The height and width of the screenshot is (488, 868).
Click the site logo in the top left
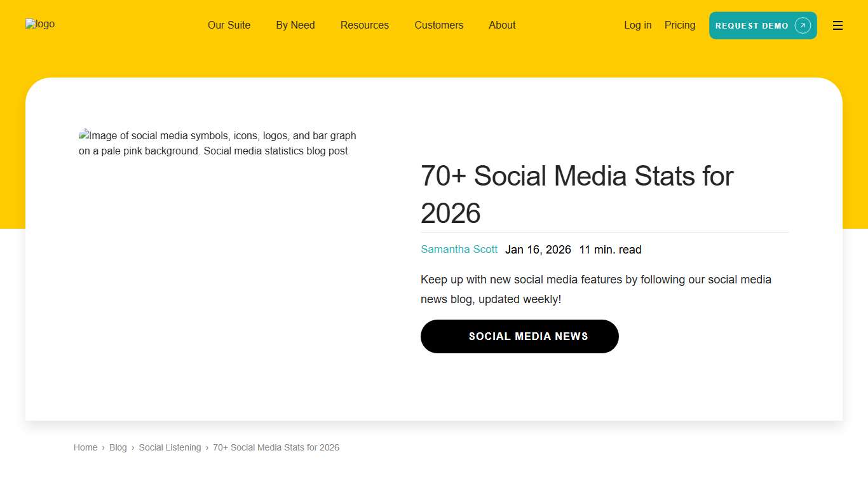pos(39,24)
